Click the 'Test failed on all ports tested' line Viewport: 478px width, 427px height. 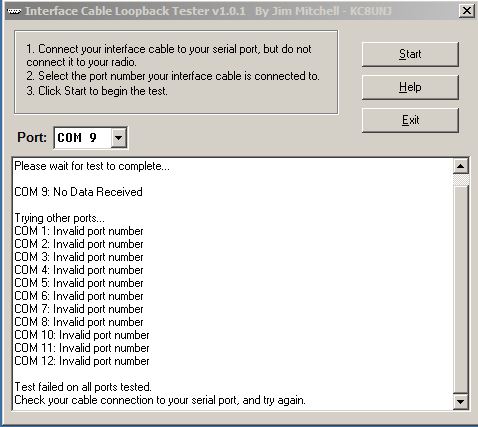point(83,387)
